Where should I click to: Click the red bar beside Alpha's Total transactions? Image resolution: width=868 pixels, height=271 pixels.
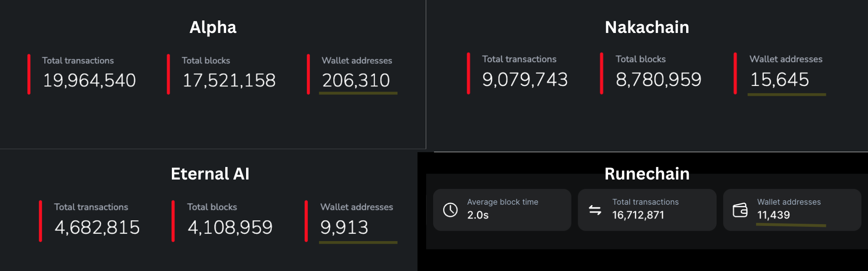(x=29, y=74)
